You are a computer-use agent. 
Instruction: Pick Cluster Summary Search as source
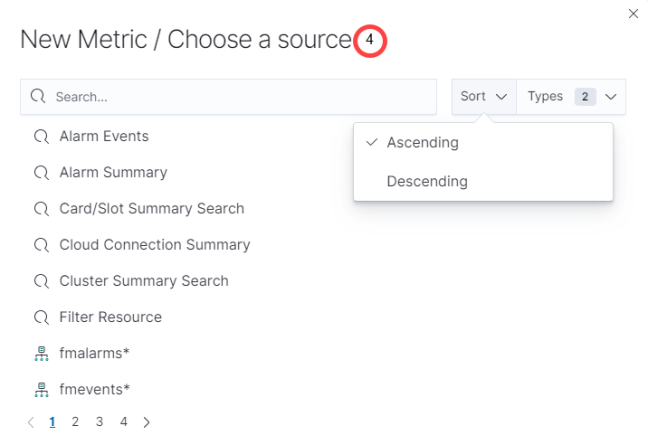143,281
